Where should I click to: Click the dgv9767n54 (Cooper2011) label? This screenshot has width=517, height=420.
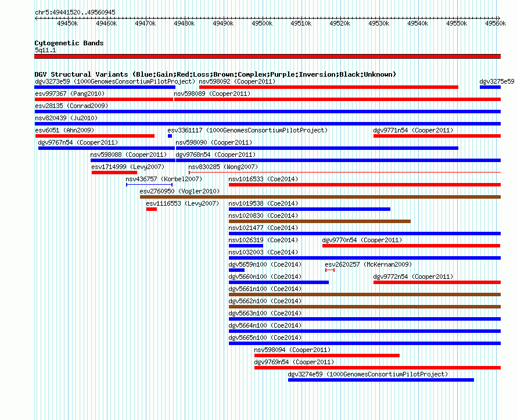[78, 142]
